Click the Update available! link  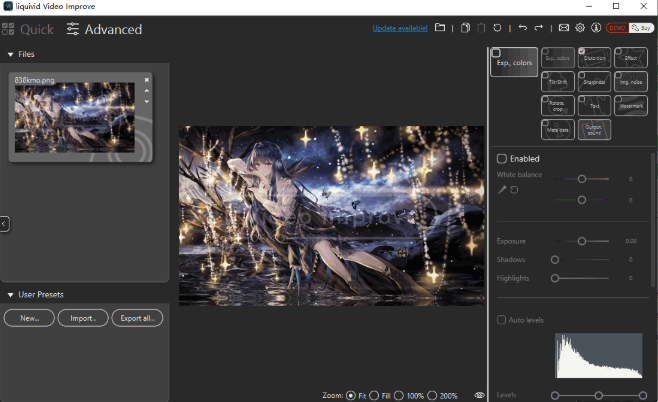pos(400,28)
